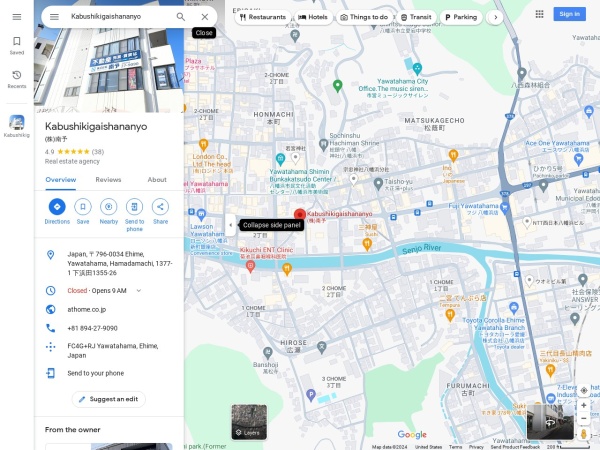The height and width of the screenshot is (450, 600).
Task: Open the Privacy link in footer
Action: pyautogui.click(x=476, y=447)
